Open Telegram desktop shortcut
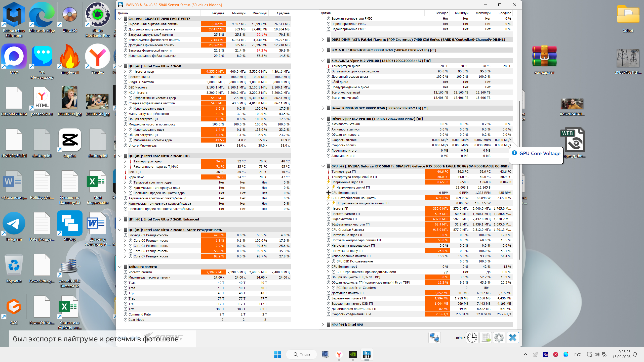Image resolution: width=644 pixels, height=362 pixels. tap(14, 227)
